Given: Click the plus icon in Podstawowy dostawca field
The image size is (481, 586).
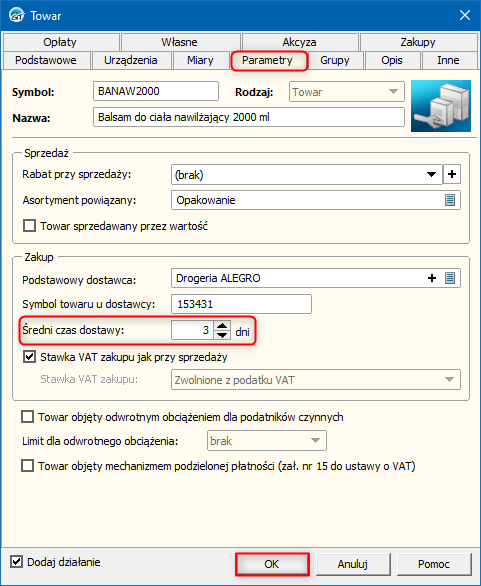Looking at the screenshot, I should [x=432, y=278].
